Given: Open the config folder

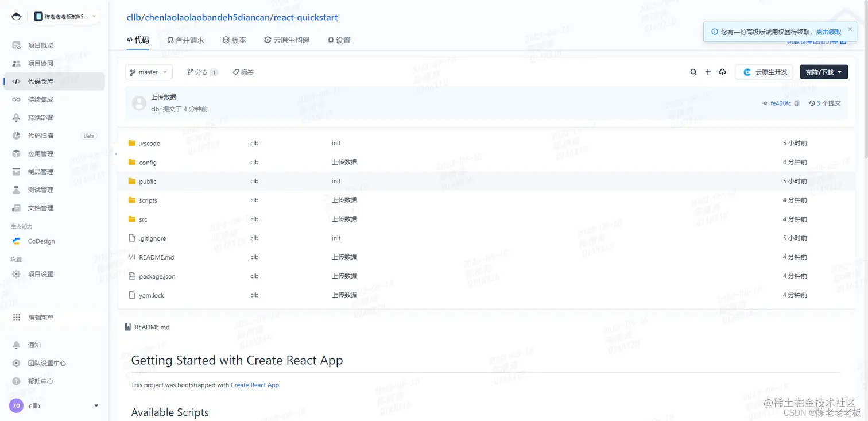Looking at the screenshot, I should point(148,163).
